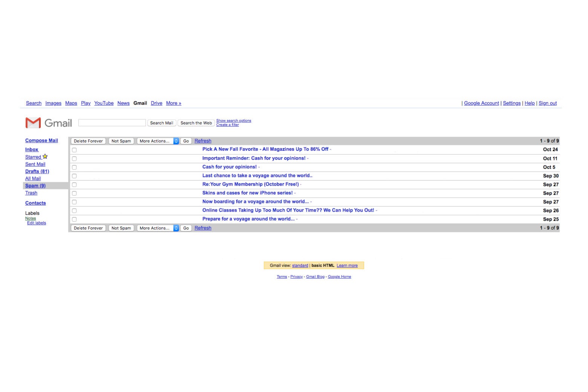This screenshot has width=588, height=392.
Task: Click Edit labels link
Action: (37, 223)
